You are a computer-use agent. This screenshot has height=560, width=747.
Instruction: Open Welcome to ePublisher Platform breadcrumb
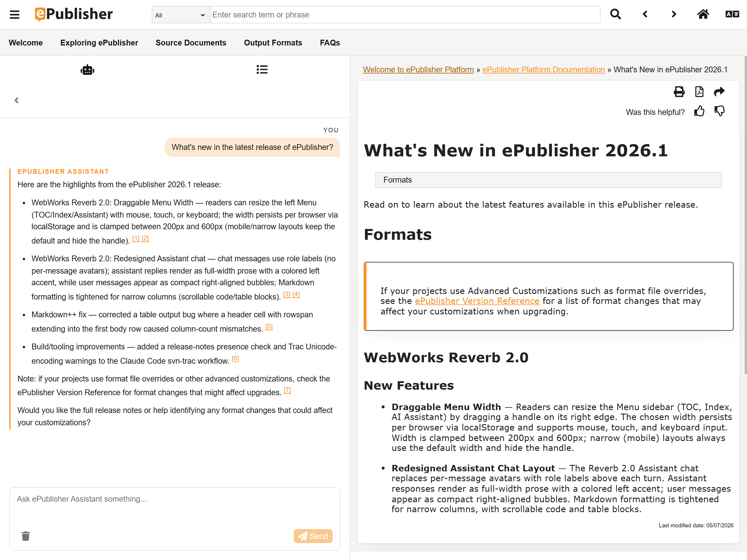(x=418, y=69)
